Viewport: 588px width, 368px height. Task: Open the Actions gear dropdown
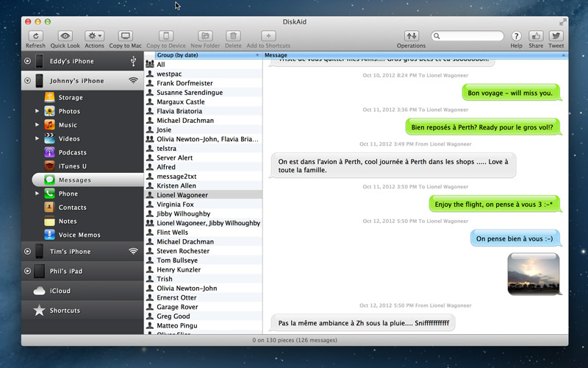(x=94, y=36)
